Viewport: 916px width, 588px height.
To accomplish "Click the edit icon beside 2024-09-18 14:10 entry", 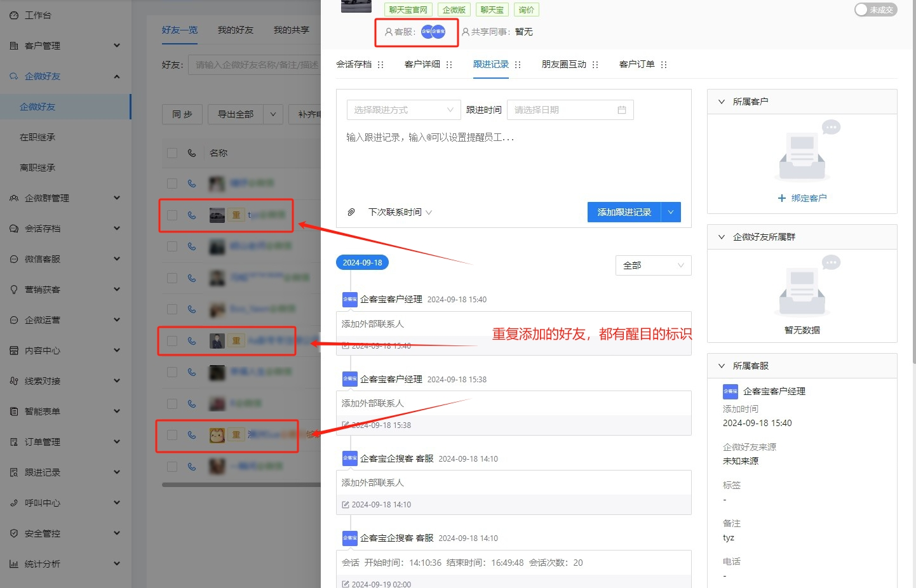I will coord(346,505).
